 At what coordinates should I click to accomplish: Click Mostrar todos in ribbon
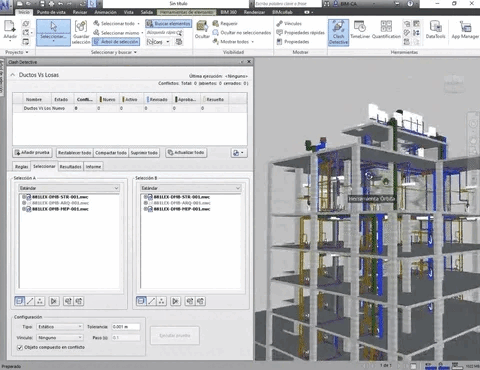click(x=233, y=42)
